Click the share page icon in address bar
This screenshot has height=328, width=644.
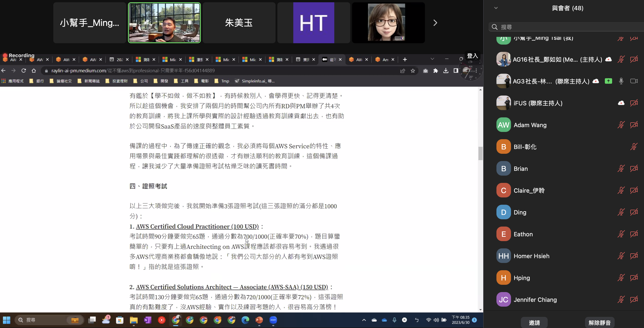coord(403,71)
